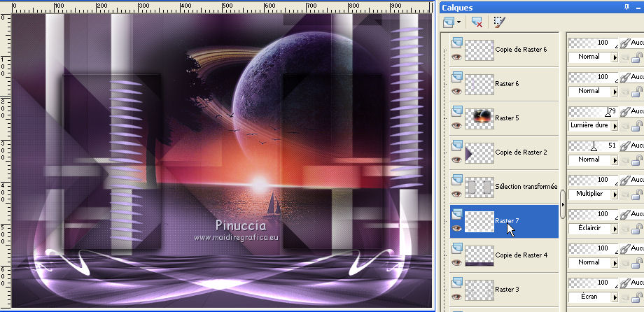This screenshot has width=644, height=312.
Task: Click the raster layer type icon of Raster 7
Action: [x=456, y=213]
